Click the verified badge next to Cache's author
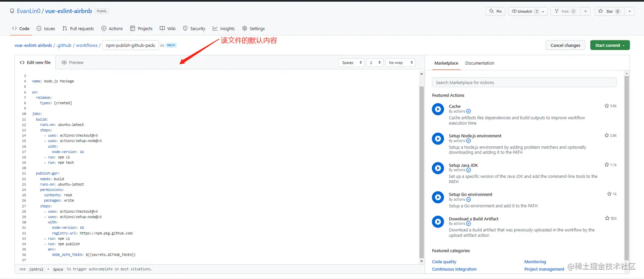 [469, 111]
